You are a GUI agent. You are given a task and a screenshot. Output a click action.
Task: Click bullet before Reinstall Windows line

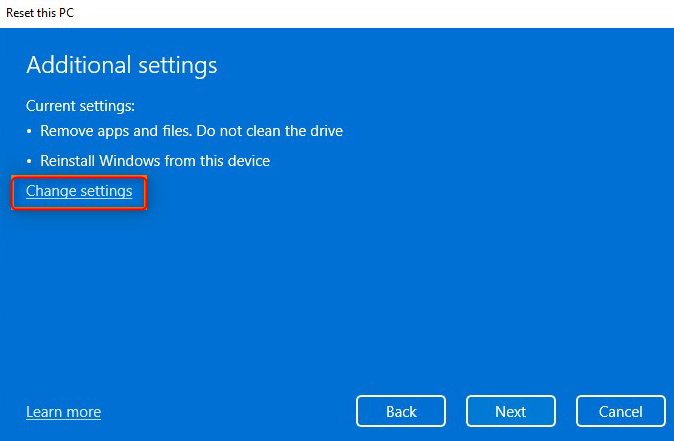pos(30,160)
